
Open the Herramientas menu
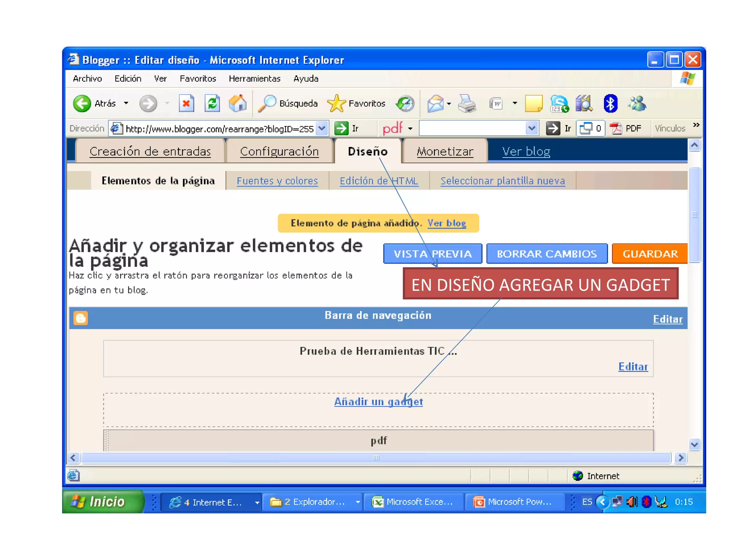(x=255, y=79)
